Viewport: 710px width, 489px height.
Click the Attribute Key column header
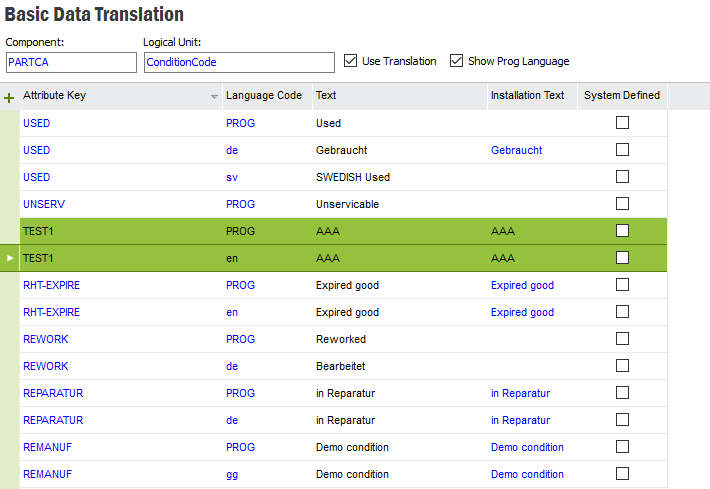(120, 96)
